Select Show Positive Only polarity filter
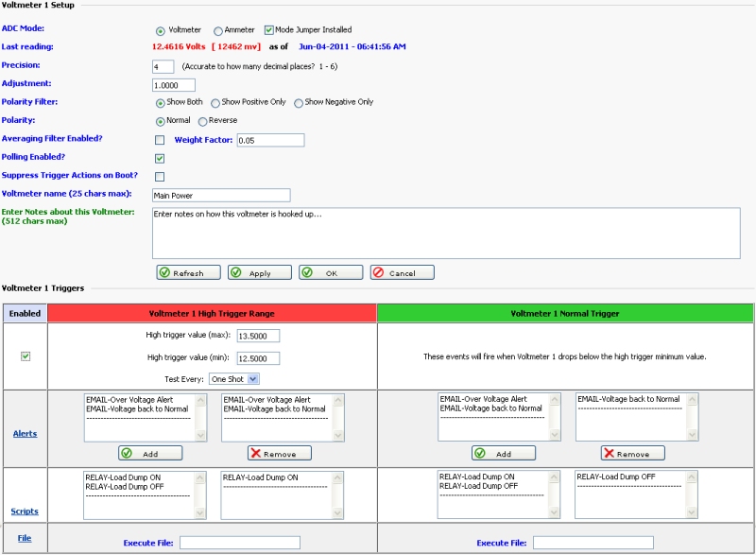The width and height of the screenshot is (756, 555). tap(215, 103)
